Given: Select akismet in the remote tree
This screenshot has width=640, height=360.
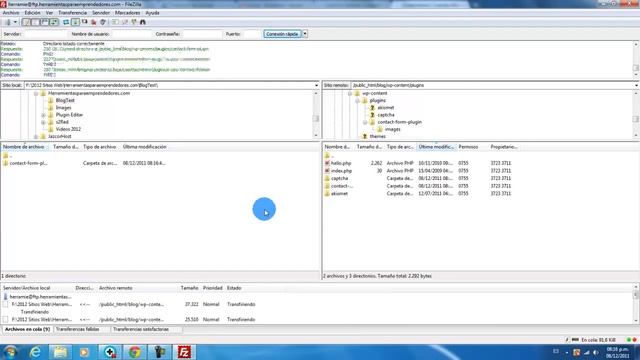Looking at the screenshot, I should (x=386, y=108).
